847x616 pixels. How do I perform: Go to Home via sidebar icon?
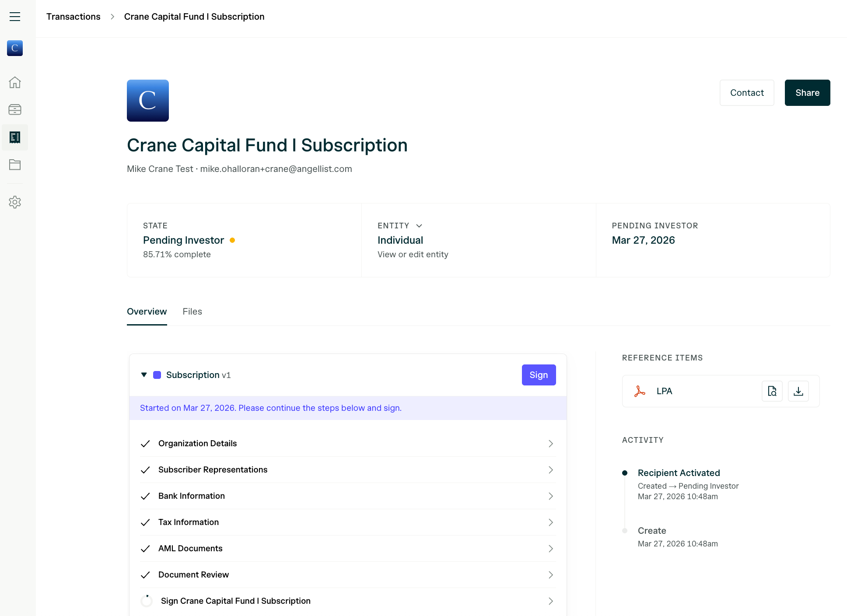pos(15,82)
